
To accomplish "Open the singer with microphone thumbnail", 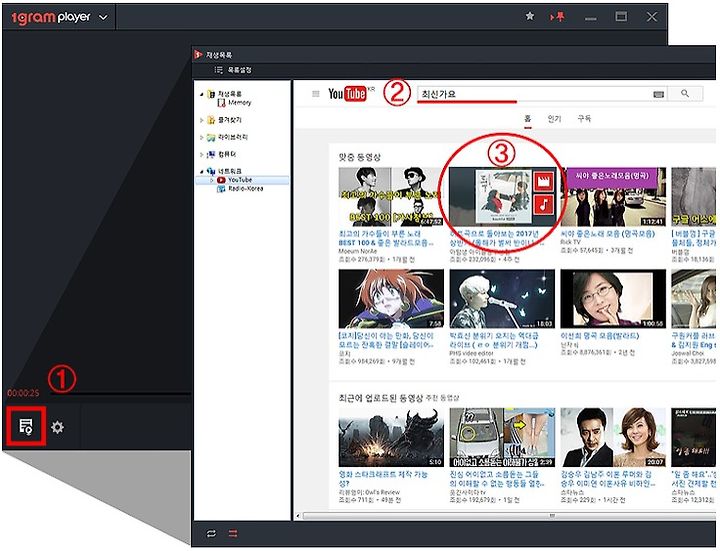I will point(502,298).
